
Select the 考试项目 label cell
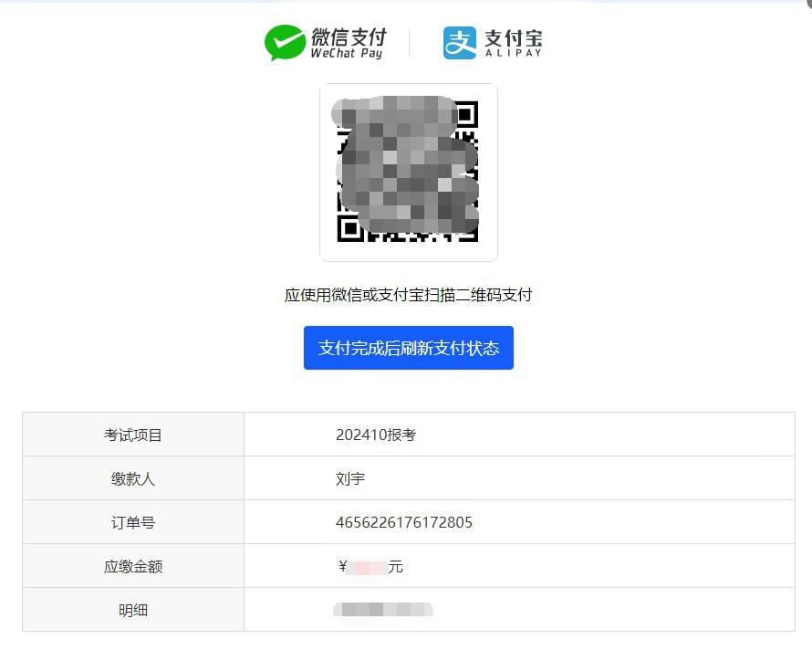(x=133, y=435)
